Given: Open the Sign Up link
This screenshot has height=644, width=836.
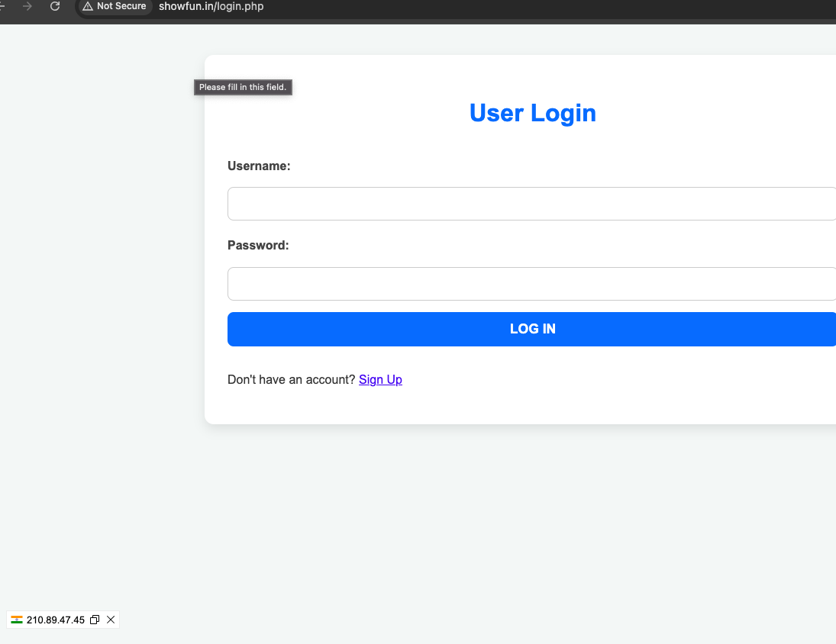Looking at the screenshot, I should pyautogui.click(x=380, y=379).
